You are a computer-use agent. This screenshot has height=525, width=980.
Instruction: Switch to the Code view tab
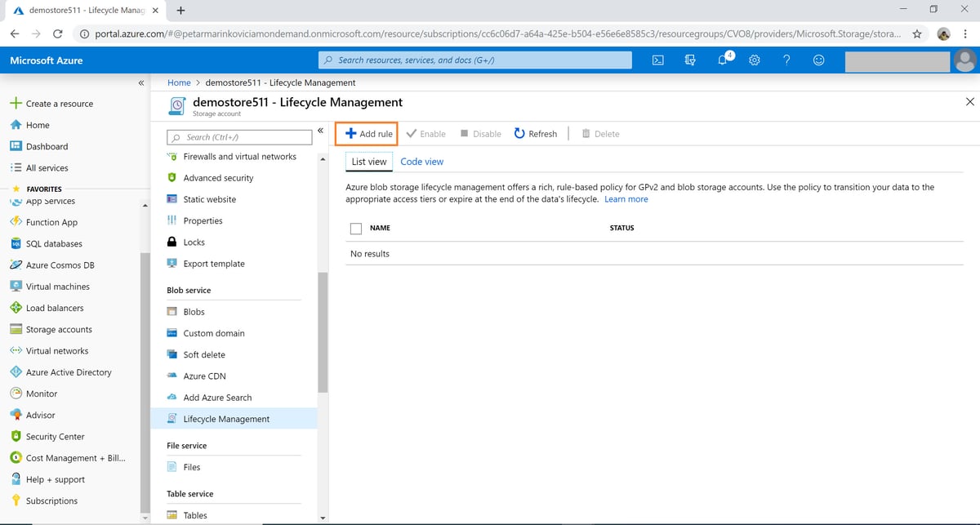point(421,161)
